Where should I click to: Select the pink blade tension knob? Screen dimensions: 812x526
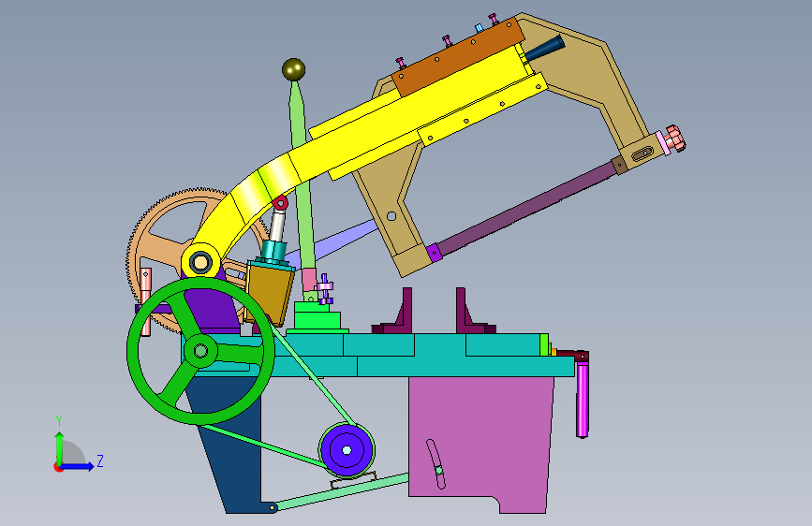tap(674, 139)
